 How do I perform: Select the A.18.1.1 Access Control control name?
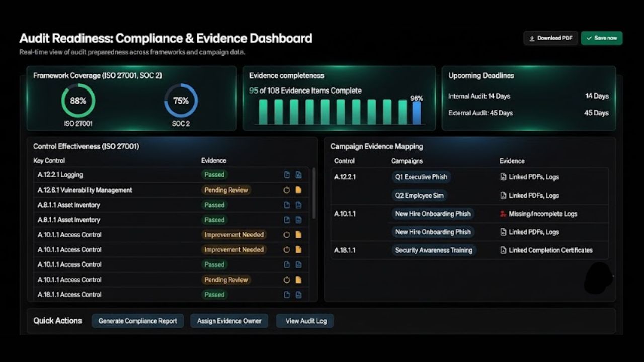(x=69, y=295)
